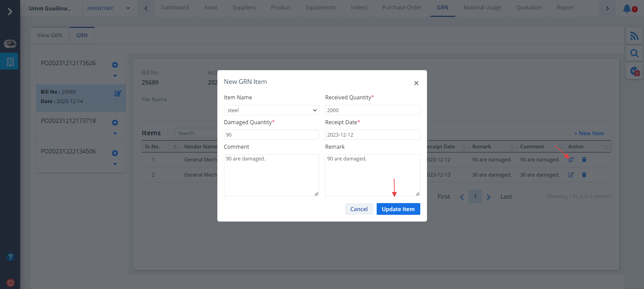This screenshot has height=289, width=644.
Task: Open the Item Name steel dropdown
Action: 271,110
